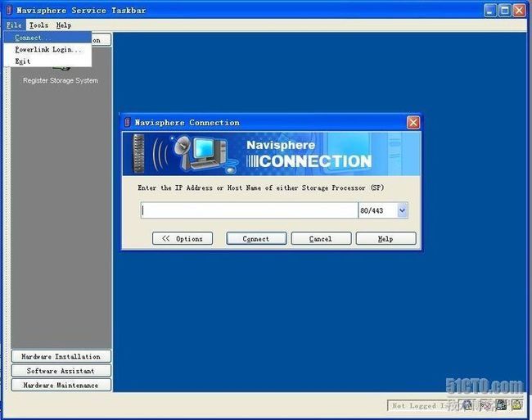Click the Connect button in the dialog
This screenshot has width=532, height=420.
click(256, 238)
